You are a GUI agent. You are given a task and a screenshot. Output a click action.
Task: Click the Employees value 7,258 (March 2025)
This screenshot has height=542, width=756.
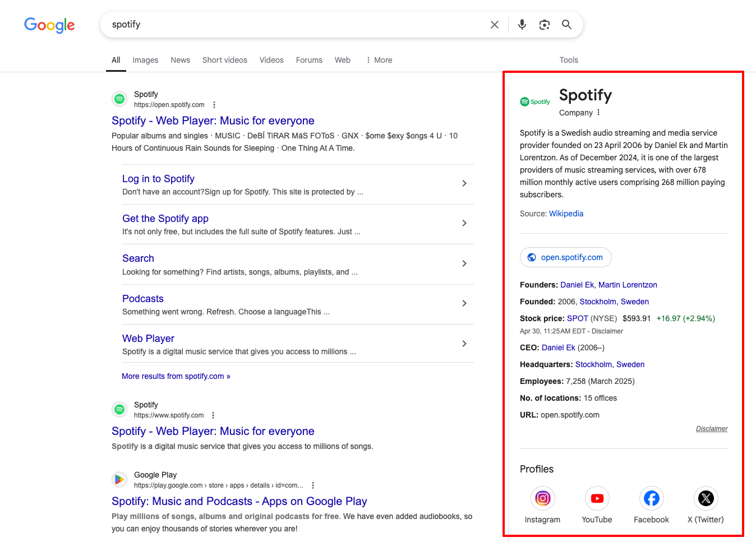click(x=600, y=381)
